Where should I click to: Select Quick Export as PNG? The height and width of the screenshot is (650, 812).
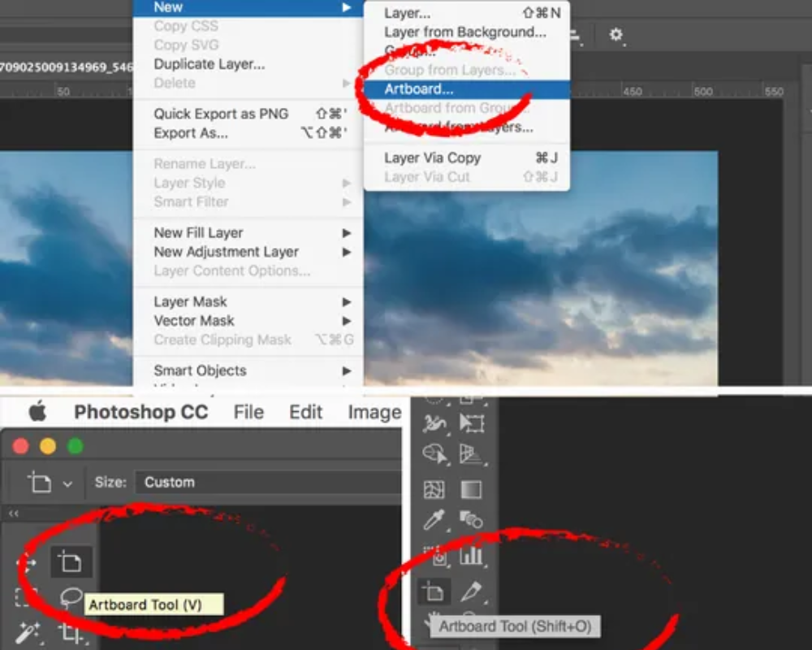point(221,114)
